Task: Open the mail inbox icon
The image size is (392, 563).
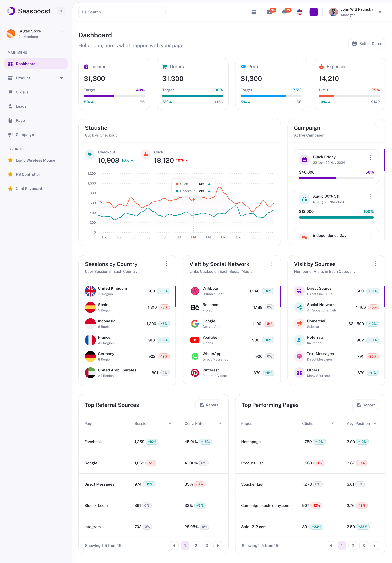Action: pos(269,12)
